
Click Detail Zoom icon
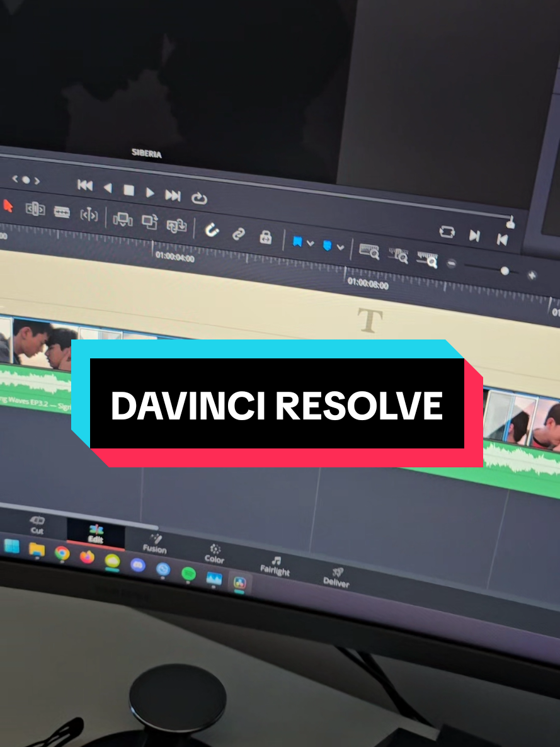(x=399, y=255)
